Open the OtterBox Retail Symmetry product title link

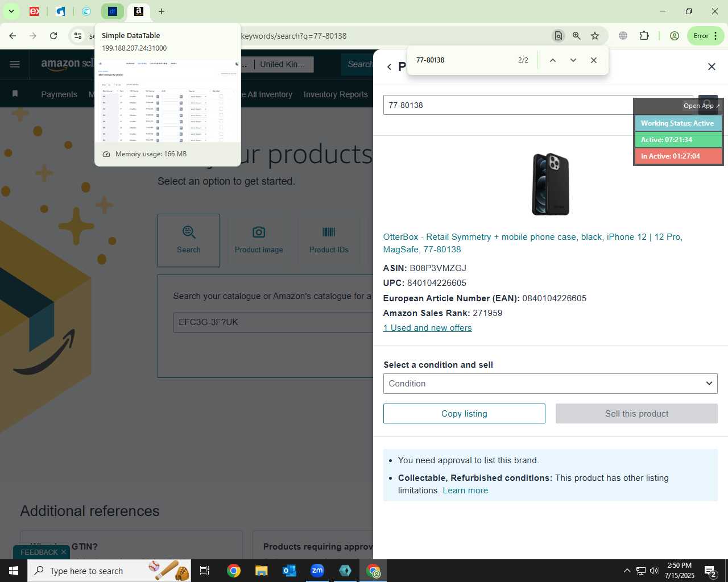(x=532, y=243)
